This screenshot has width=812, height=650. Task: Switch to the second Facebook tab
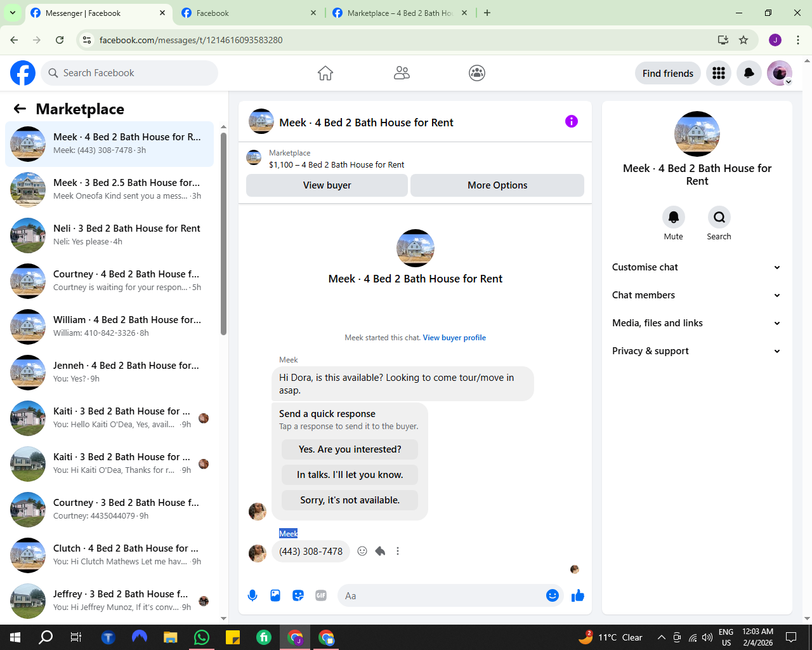click(x=249, y=13)
